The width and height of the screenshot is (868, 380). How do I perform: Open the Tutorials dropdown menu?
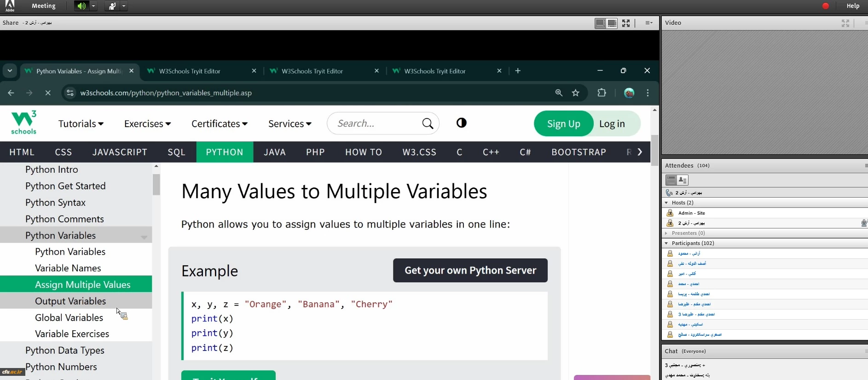tap(81, 124)
